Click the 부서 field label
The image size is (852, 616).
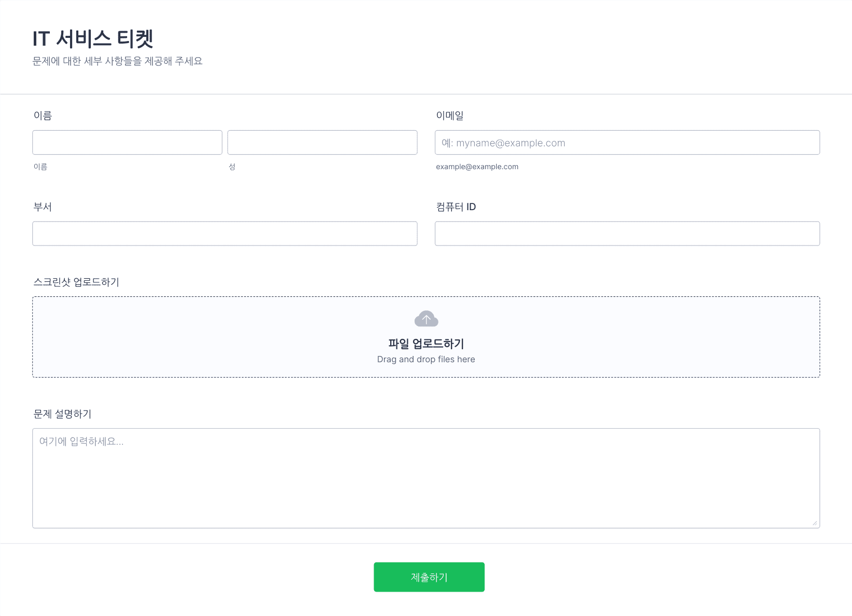coord(43,207)
